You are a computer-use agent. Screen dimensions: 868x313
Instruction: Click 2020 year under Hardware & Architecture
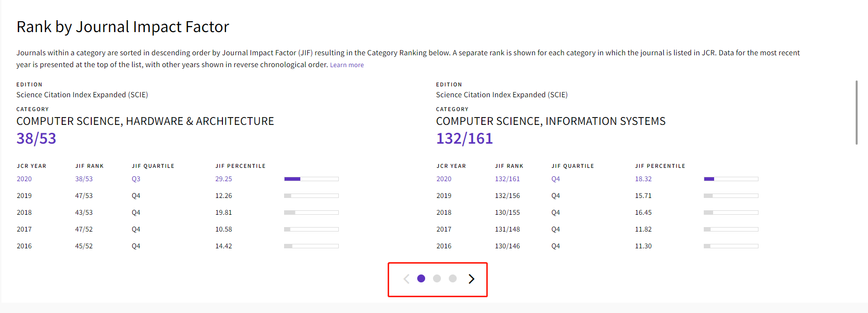[24, 179]
